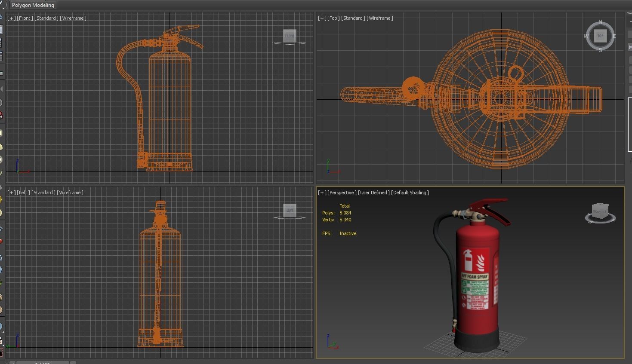Click the 'Total' statistics header
This screenshot has height=364, width=632.
[345, 206]
